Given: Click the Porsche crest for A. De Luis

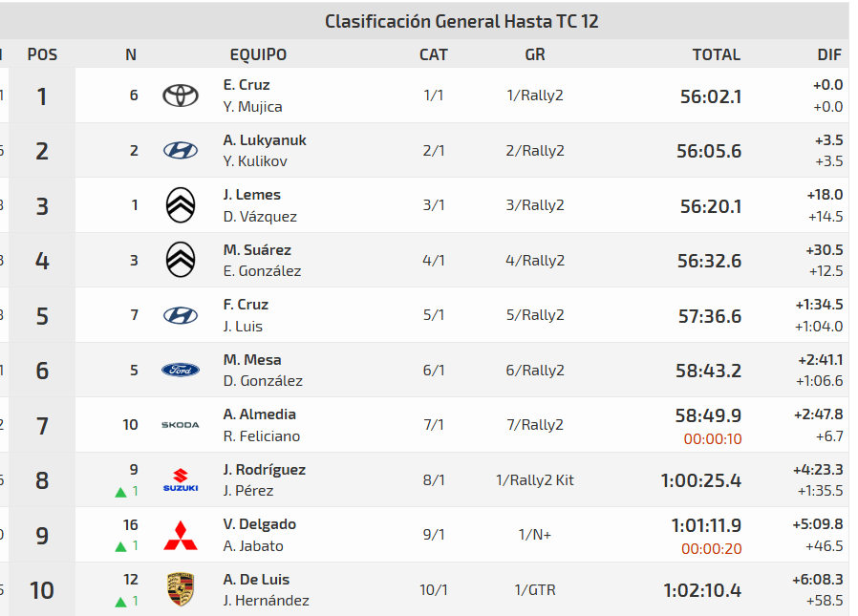Looking at the screenshot, I should (x=181, y=589).
